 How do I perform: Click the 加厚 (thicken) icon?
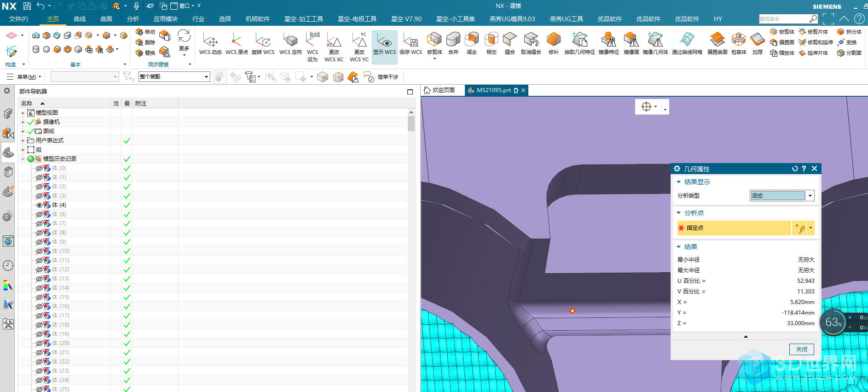[757, 44]
